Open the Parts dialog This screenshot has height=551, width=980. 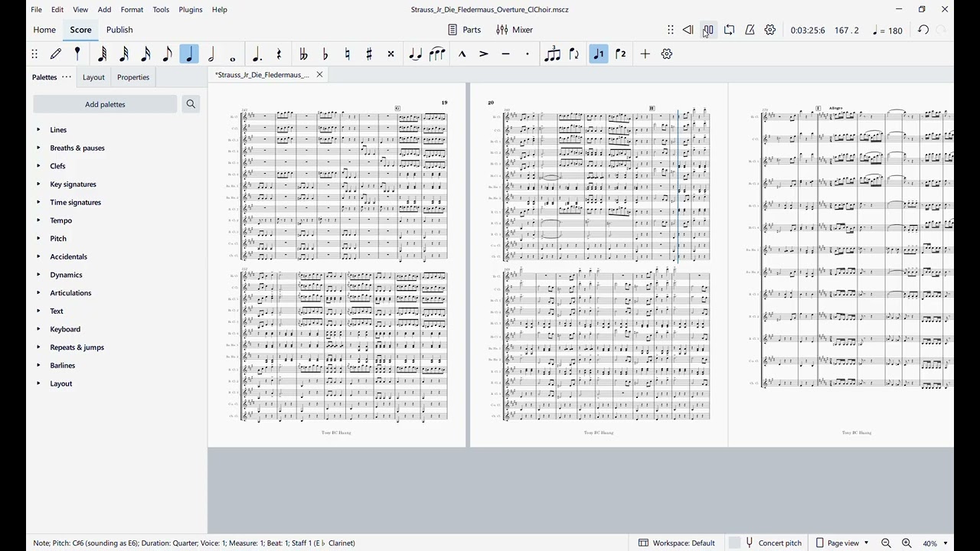click(x=465, y=31)
